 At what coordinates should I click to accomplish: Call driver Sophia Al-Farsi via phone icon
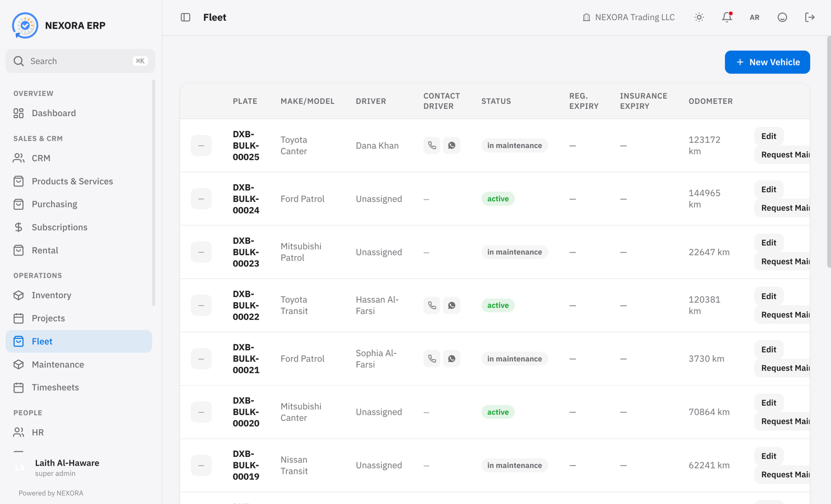tap(432, 359)
